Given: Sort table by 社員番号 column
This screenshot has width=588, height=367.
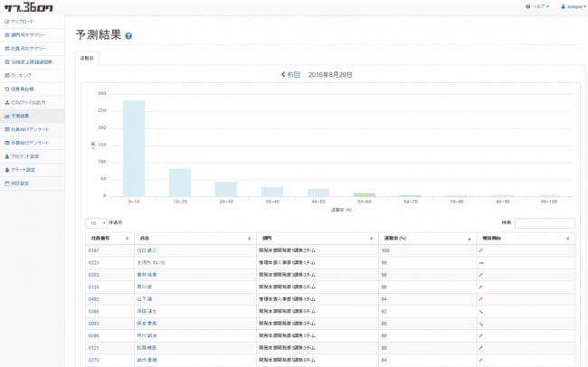Looking at the screenshot, I should [x=104, y=238].
